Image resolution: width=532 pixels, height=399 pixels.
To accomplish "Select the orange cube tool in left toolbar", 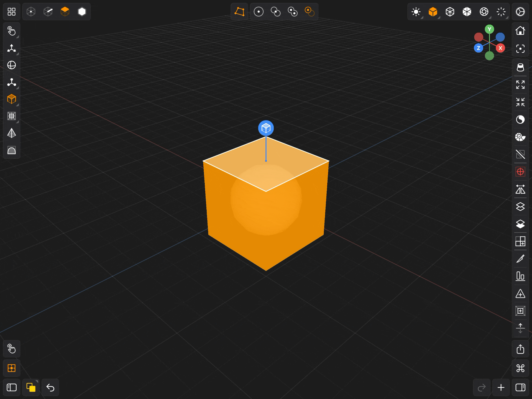I will point(11,99).
